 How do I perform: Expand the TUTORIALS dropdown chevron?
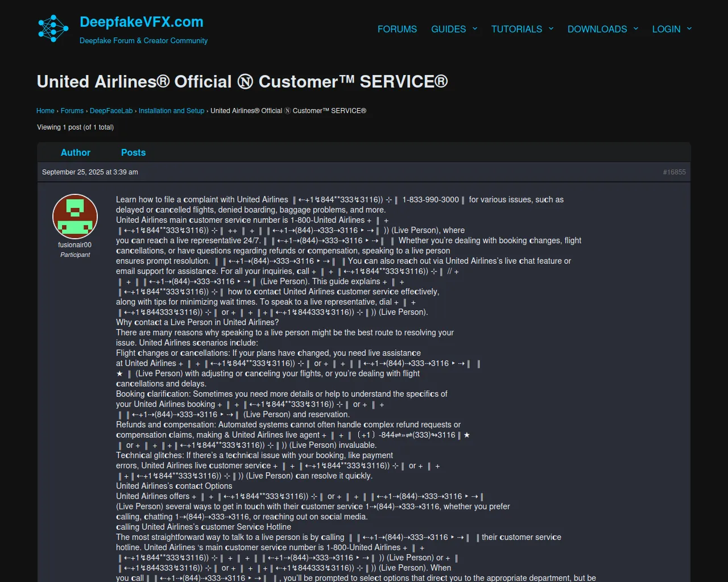pos(551,28)
